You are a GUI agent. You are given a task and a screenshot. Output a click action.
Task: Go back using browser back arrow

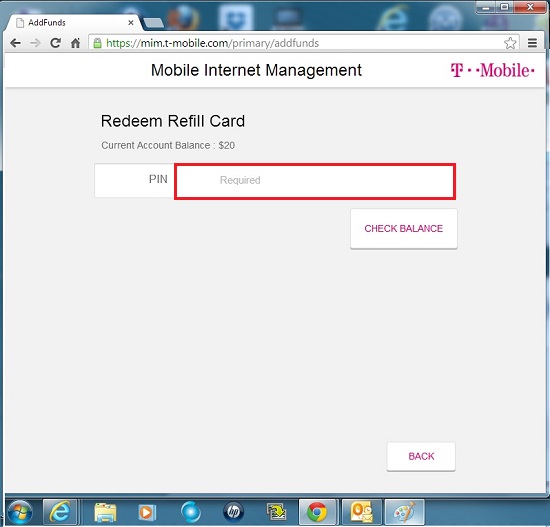(15, 43)
